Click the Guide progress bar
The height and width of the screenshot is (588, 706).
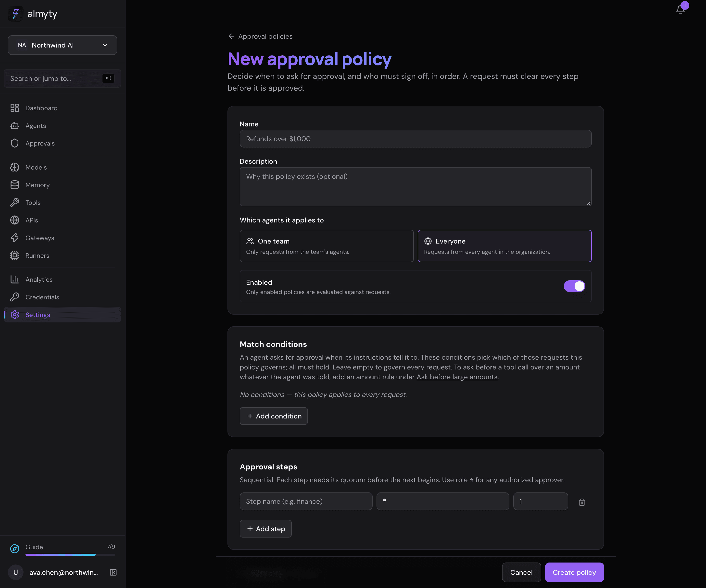coord(70,555)
